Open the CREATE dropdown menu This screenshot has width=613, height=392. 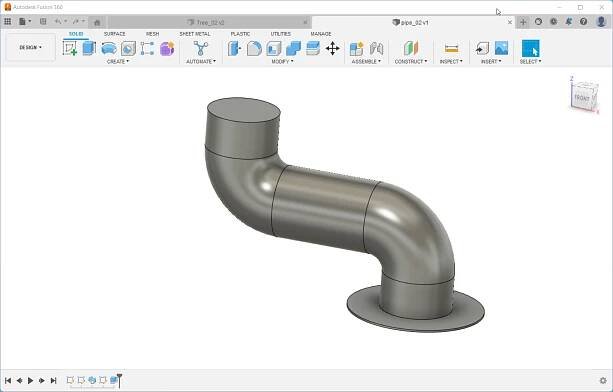tap(118, 62)
